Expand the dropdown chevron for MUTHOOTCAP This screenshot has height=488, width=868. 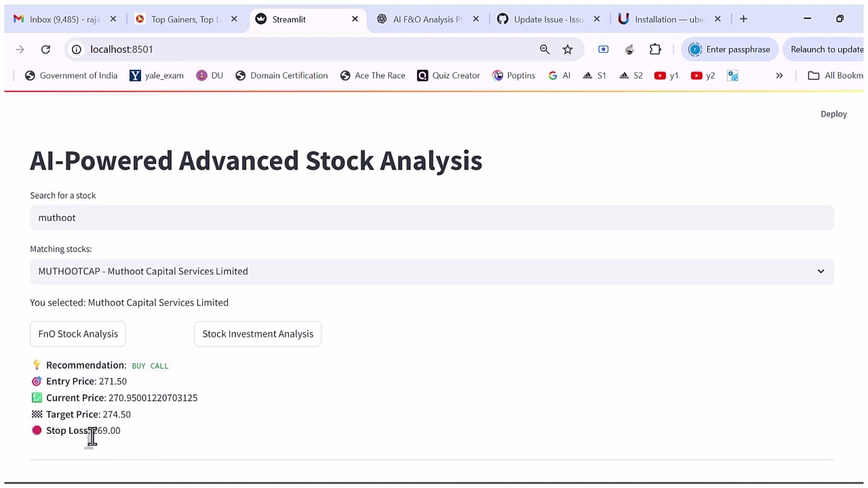pos(821,271)
